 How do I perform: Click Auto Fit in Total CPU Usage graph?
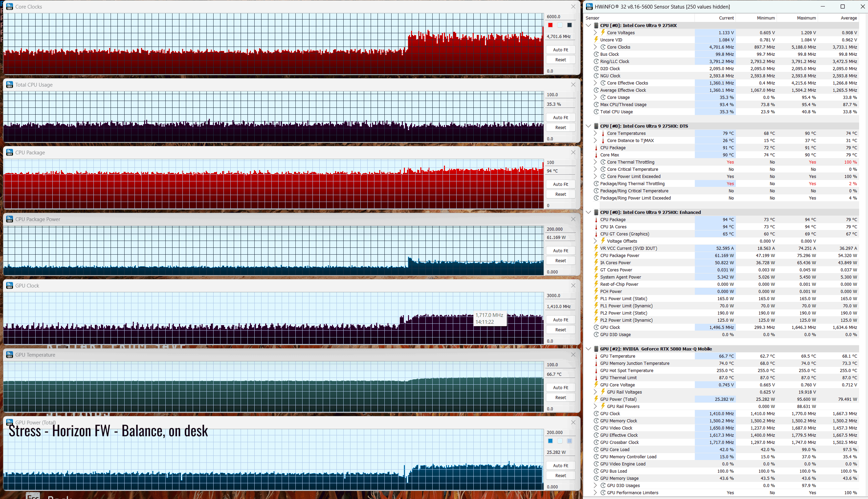click(560, 117)
